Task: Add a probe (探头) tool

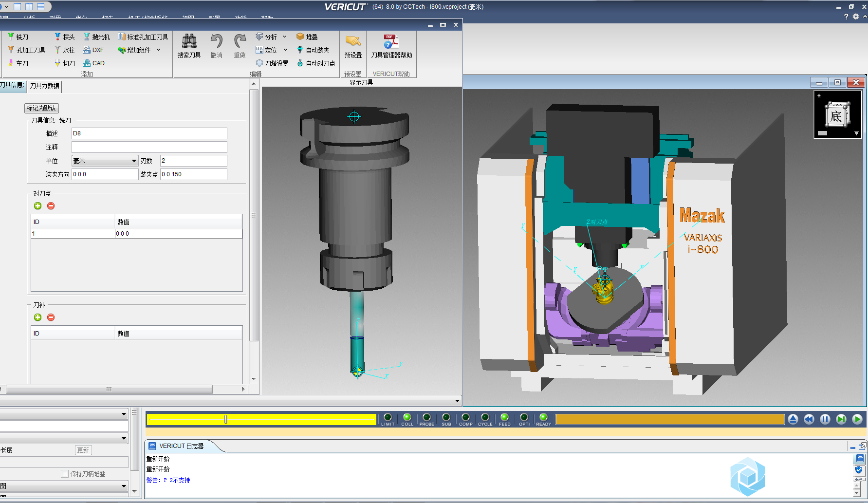Action: 64,37
